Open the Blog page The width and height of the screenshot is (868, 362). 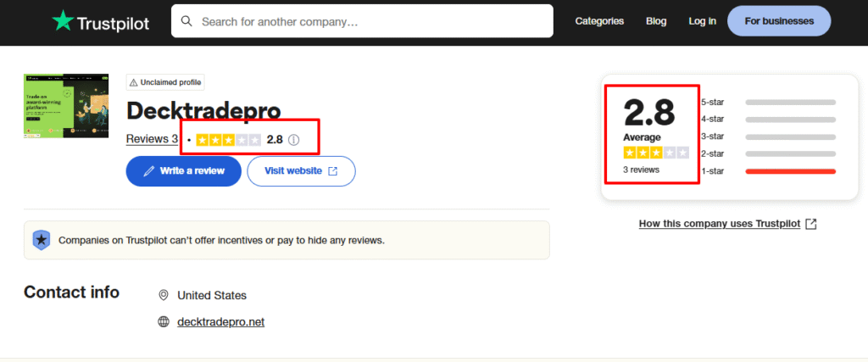coord(656,21)
